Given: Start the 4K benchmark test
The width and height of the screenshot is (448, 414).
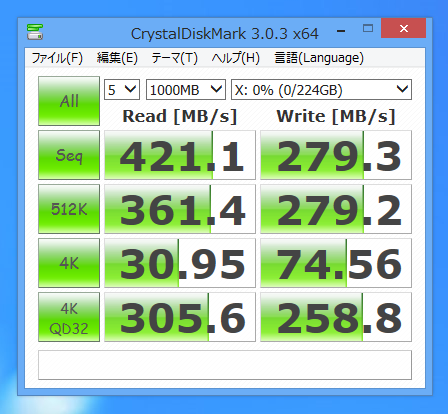Looking at the screenshot, I should click(x=69, y=263).
